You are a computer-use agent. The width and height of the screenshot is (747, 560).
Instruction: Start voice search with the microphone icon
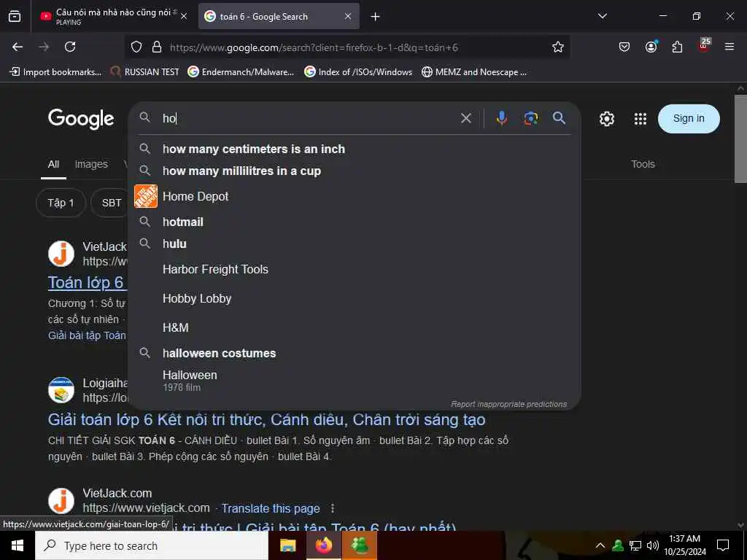click(x=501, y=118)
